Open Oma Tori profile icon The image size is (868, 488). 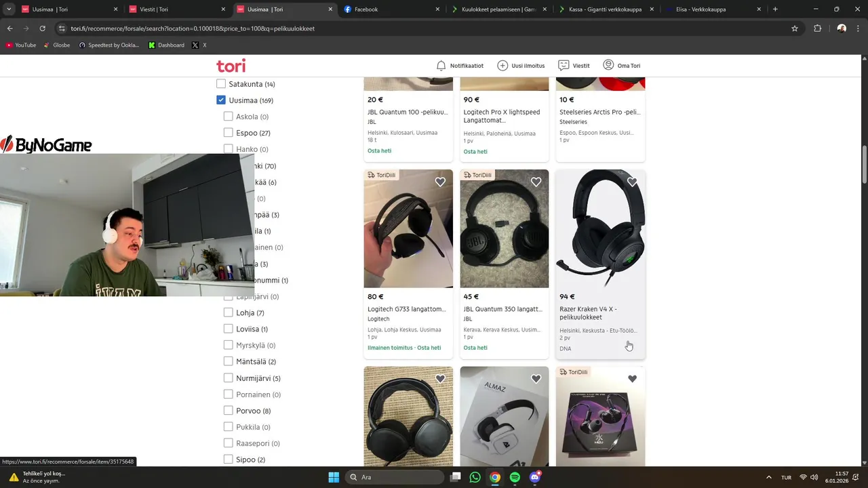coord(608,65)
